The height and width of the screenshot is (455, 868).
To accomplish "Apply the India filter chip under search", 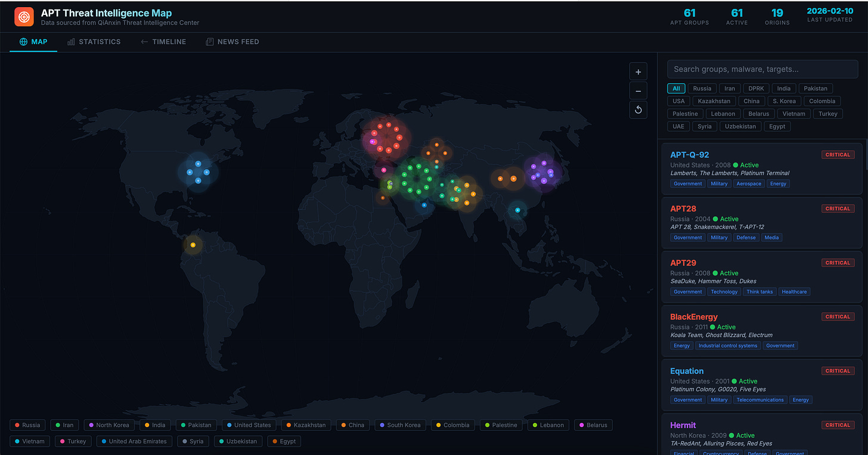I will point(784,89).
